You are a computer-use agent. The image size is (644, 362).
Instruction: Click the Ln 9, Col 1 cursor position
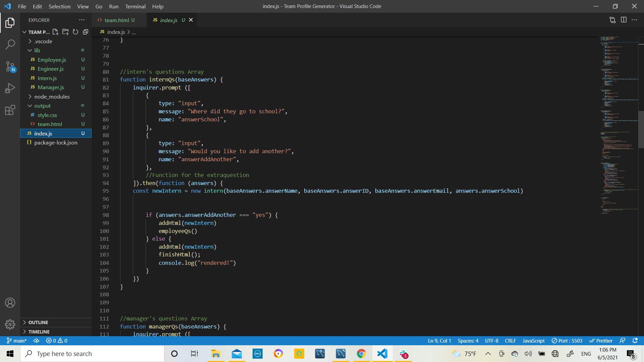click(439, 341)
